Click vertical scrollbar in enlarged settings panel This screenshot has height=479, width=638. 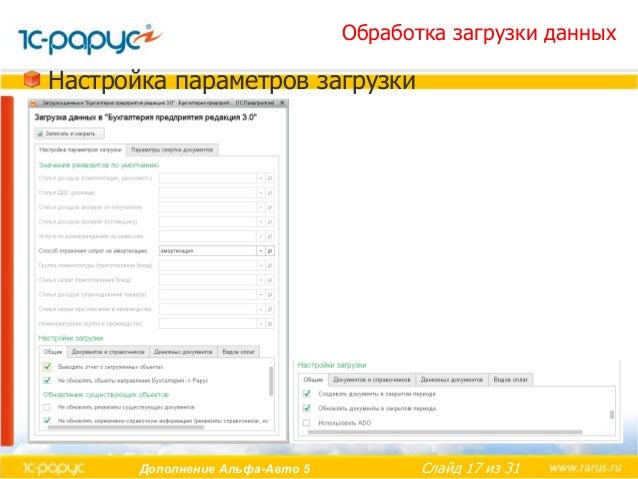point(612,415)
